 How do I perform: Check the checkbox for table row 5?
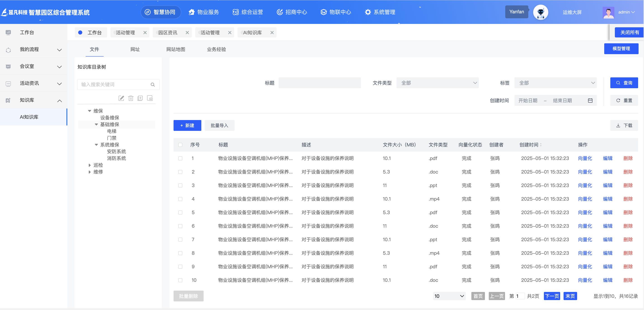180,213
